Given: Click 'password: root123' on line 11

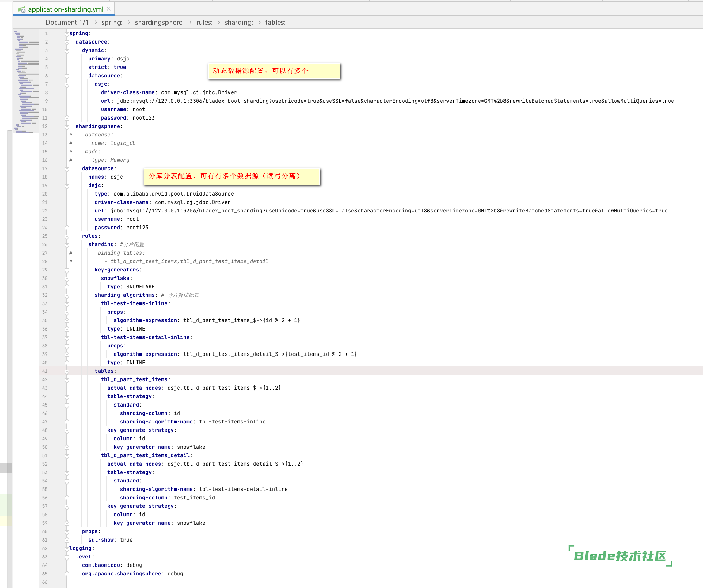Looking at the screenshot, I should pyautogui.click(x=128, y=118).
